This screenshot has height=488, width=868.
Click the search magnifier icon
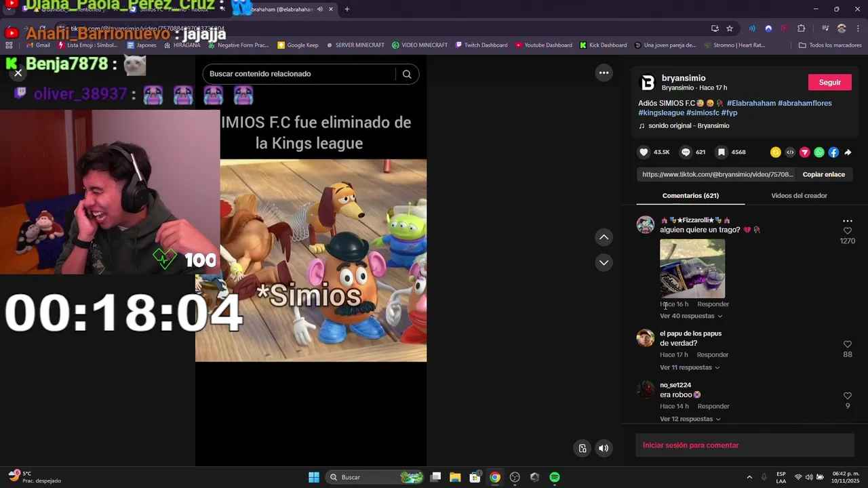pyautogui.click(x=407, y=74)
